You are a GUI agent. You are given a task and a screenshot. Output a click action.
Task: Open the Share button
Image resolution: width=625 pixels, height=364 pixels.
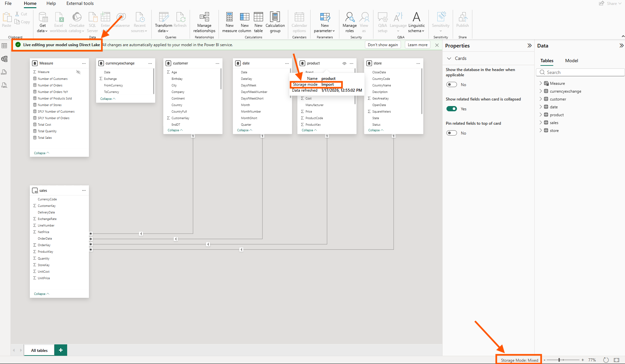[x=610, y=3]
